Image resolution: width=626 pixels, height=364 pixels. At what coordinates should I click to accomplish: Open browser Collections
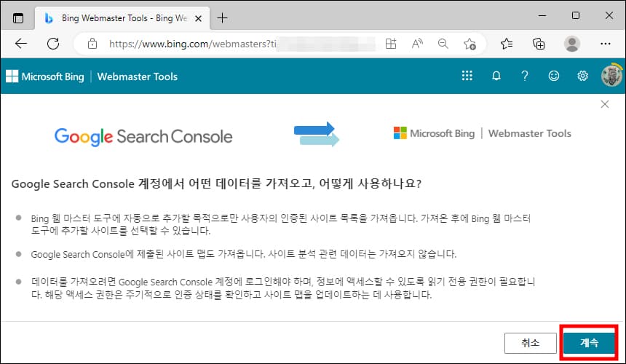[x=539, y=44]
